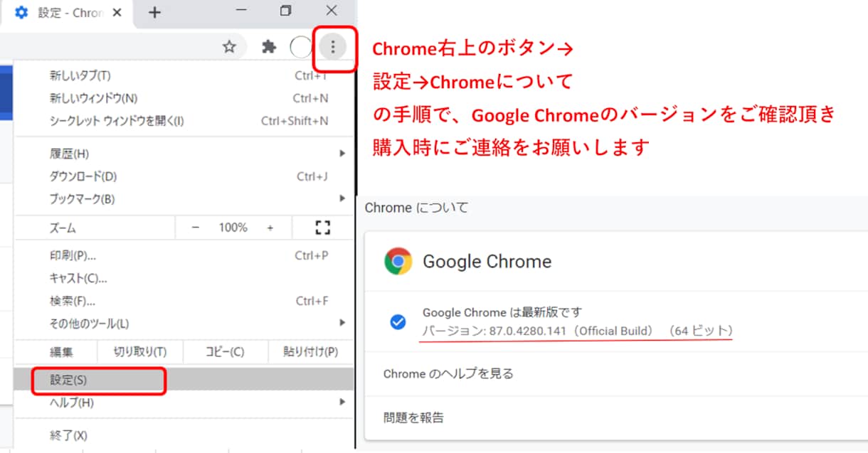
Task: Click 貼り付け(P) in the edit row
Action: pos(311,352)
